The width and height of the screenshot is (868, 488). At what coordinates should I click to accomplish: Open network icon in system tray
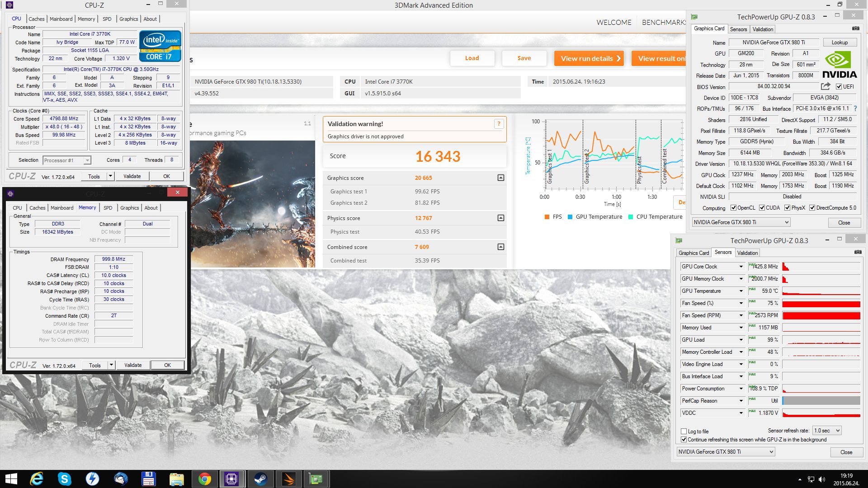[811, 479]
